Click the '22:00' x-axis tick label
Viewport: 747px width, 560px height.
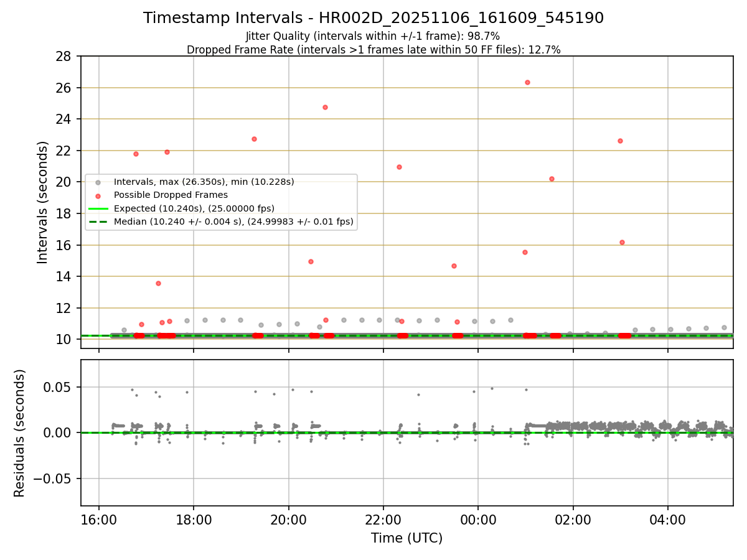[383, 519]
